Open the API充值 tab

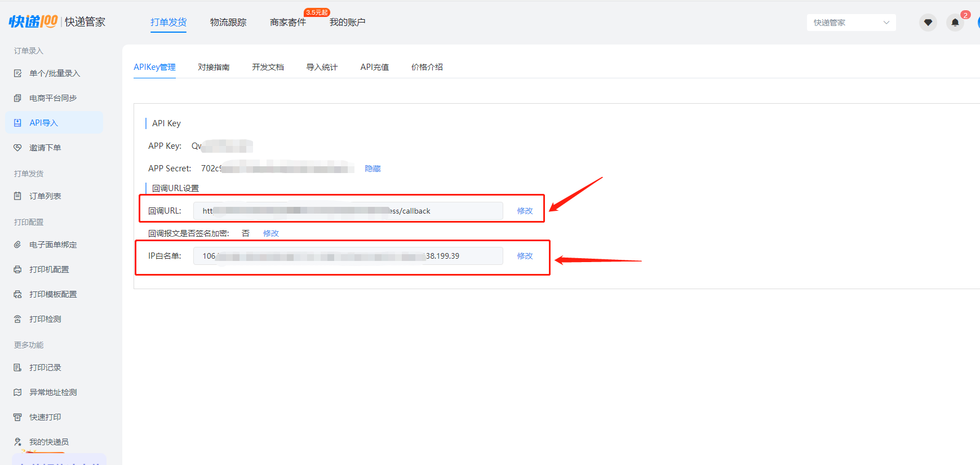tap(375, 67)
